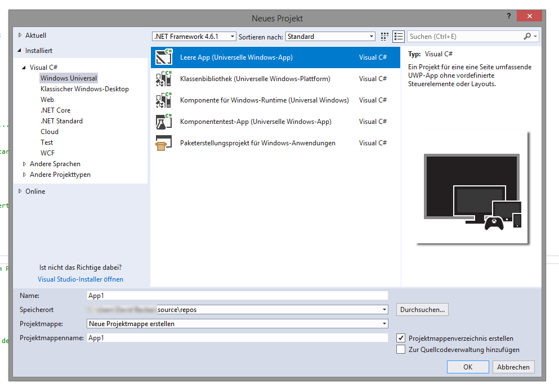Screen dimensions: 559x392
Task: Select the Paketerstellungsprojekt template icon
Action: coord(164,142)
